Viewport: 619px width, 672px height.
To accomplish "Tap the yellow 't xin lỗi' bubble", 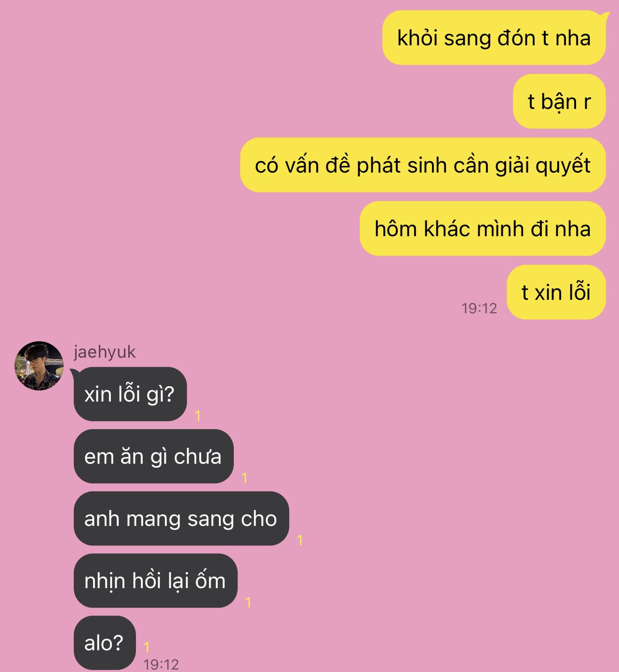I will coord(556,292).
